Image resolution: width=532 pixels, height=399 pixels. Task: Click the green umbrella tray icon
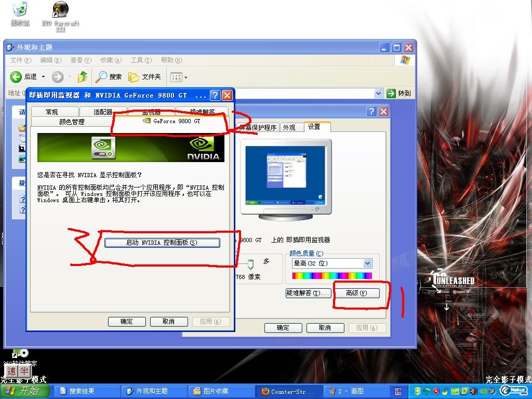pyautogui.click(x=427, y=391)
